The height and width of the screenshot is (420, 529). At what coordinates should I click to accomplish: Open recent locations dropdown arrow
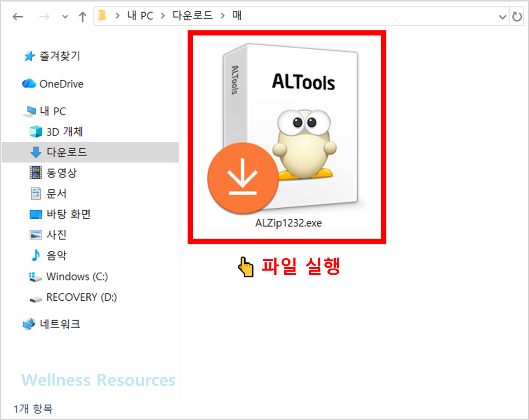click(x=65, y=17)
